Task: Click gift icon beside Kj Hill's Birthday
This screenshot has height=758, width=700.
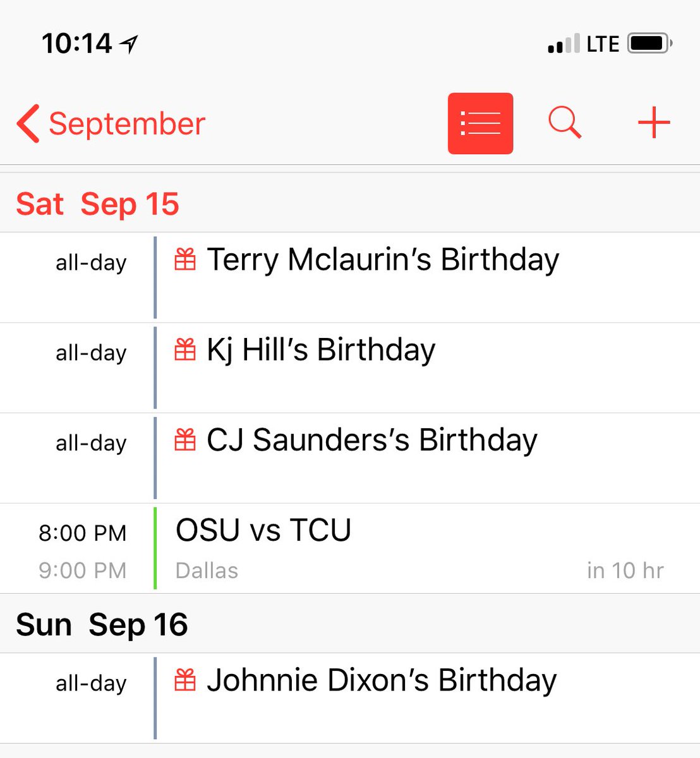Action: (184, 350)
